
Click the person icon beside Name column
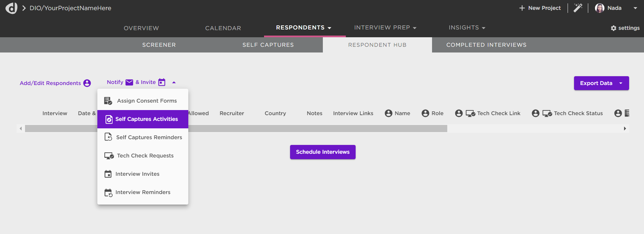click(389, 113)
